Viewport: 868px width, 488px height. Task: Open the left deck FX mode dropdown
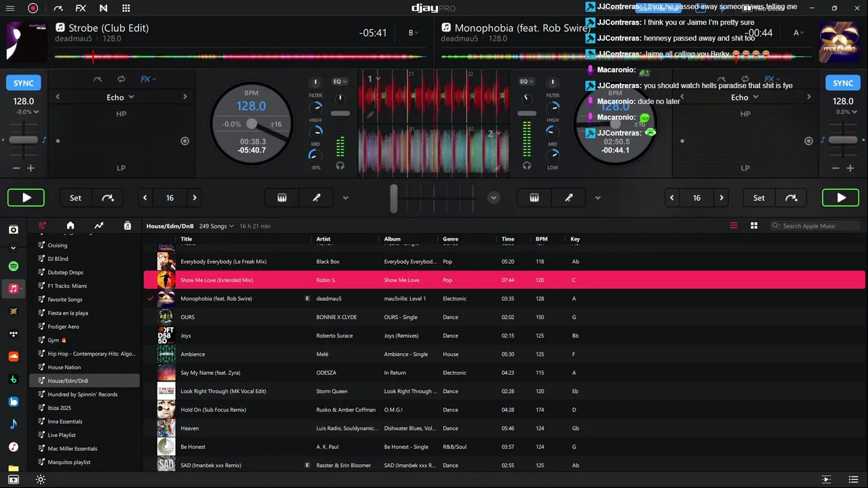click(148, 79)
